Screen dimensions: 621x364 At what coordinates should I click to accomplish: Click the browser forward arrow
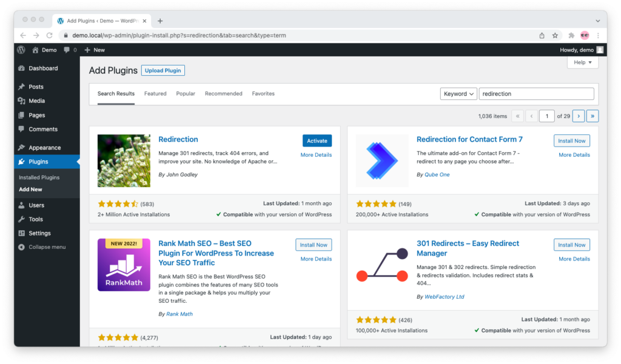(36, 36)
